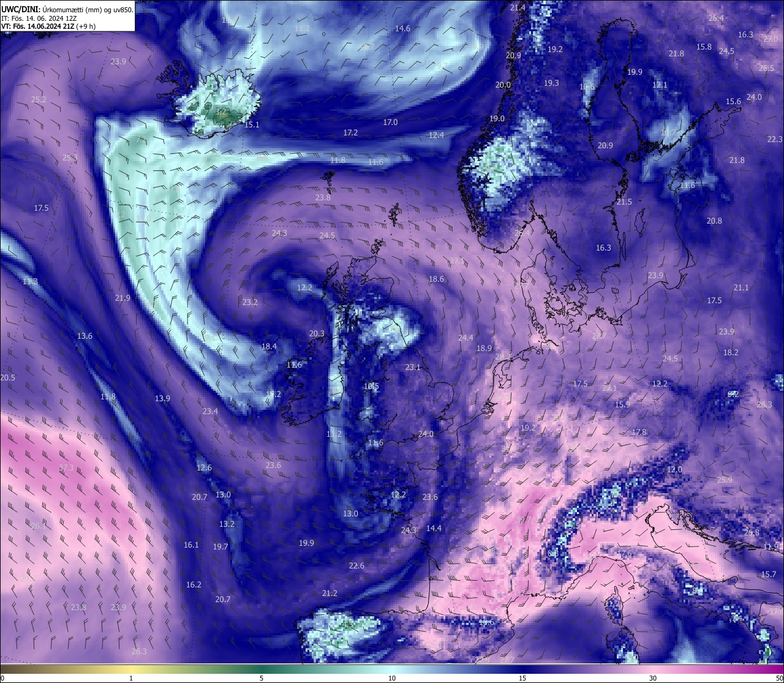
Task: Click the 12.1 value over Finland
Action: point(660,85)
